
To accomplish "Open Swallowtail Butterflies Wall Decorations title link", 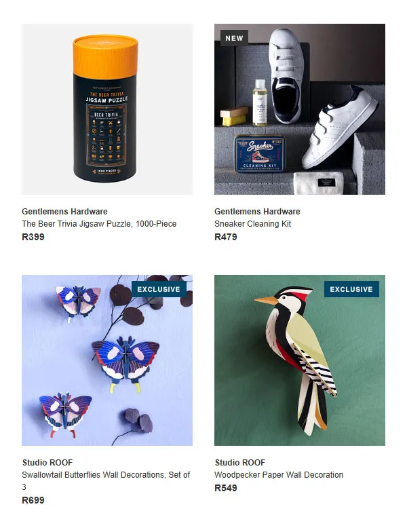I will [x=106, y=480].
